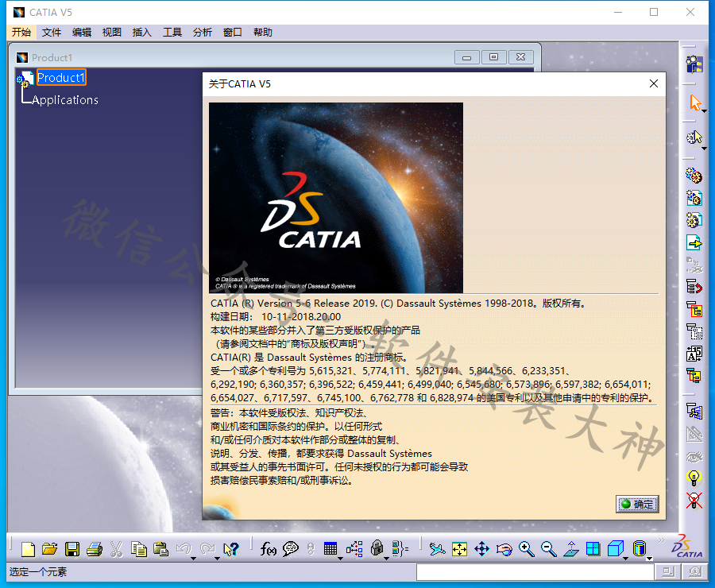Click the yellow light bulb icon
Viewport: 715px width, 588px height.
click(694, 478)
